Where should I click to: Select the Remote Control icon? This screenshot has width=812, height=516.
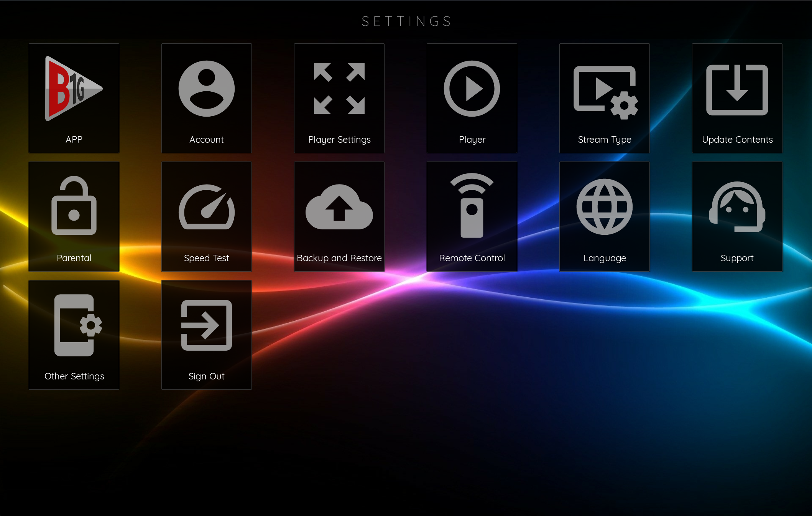coord(472,206)
